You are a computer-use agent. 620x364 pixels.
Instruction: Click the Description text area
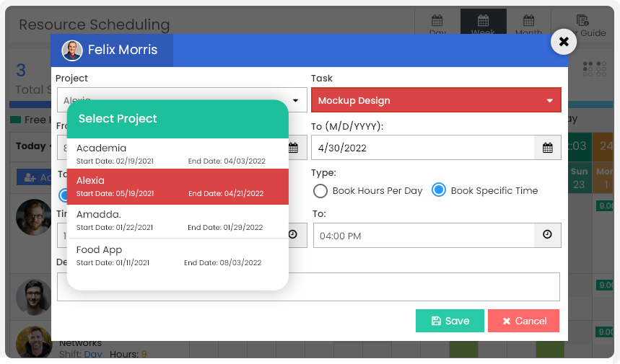pos(308,287)
